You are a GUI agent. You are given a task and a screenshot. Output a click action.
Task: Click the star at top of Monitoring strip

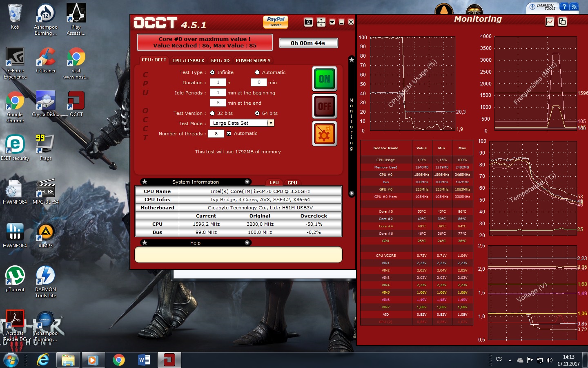click(x=352, y=60)
